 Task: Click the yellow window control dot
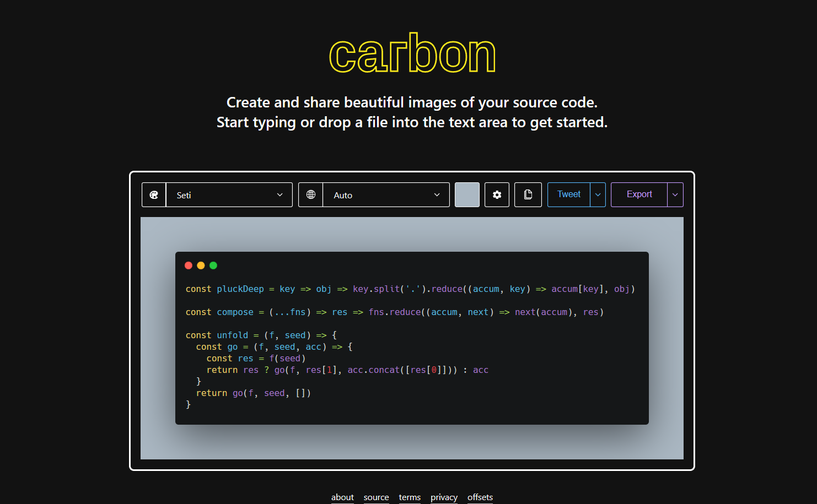[x=201, y=265]
